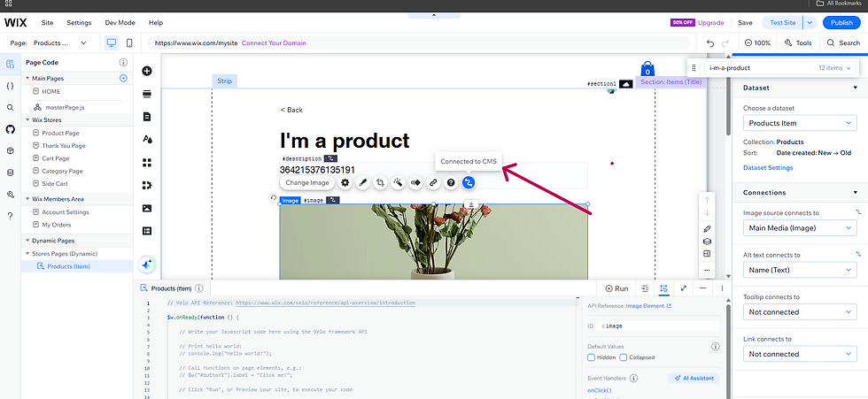Collapse the Connections section

pyautogui.click(x=856, y=192)
